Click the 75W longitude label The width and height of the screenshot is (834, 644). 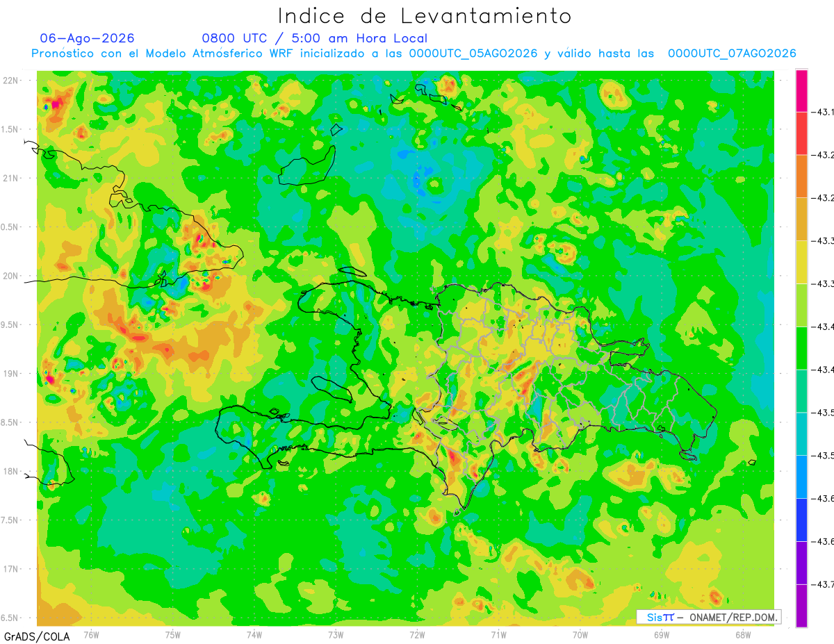point(173,634)
